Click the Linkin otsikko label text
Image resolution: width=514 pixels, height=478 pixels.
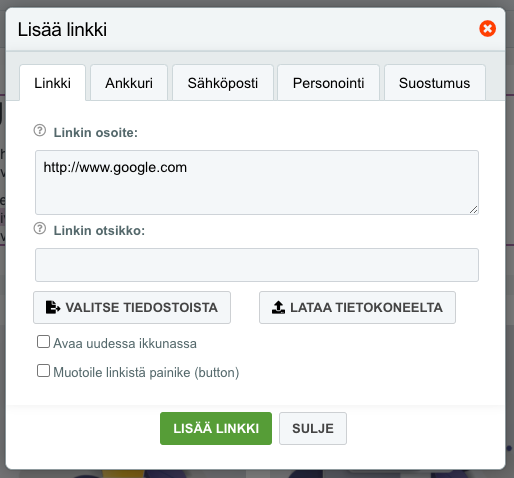(99, 230)
